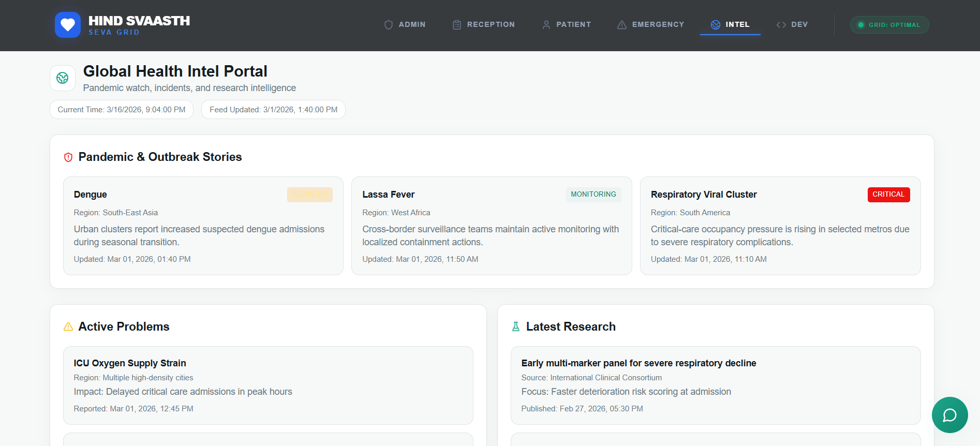
Task: Click the ELEVATED badge on Dengue card
Action: click(310, 195)
